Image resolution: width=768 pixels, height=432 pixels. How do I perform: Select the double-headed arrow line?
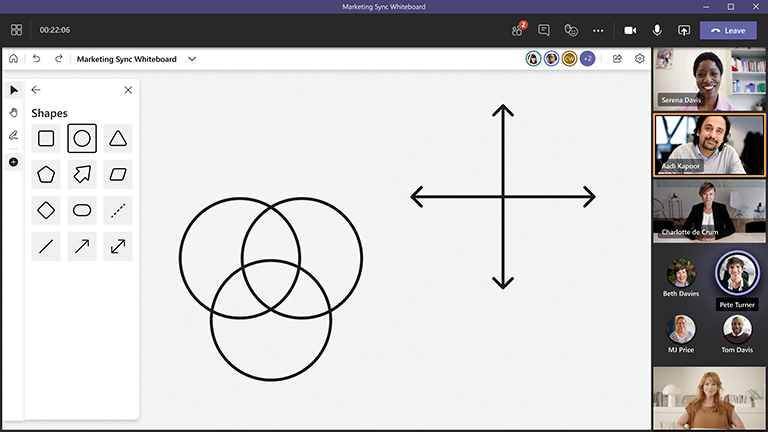[x=118, y=246]
